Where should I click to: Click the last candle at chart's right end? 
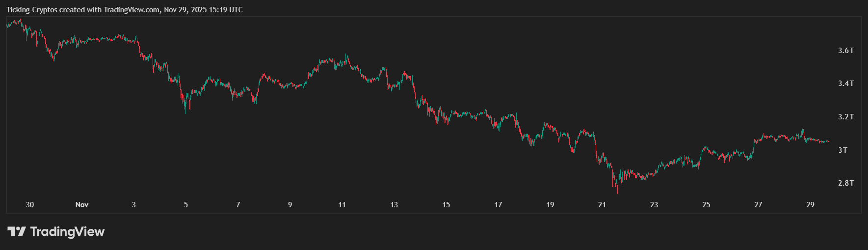(x=829, y=141)
